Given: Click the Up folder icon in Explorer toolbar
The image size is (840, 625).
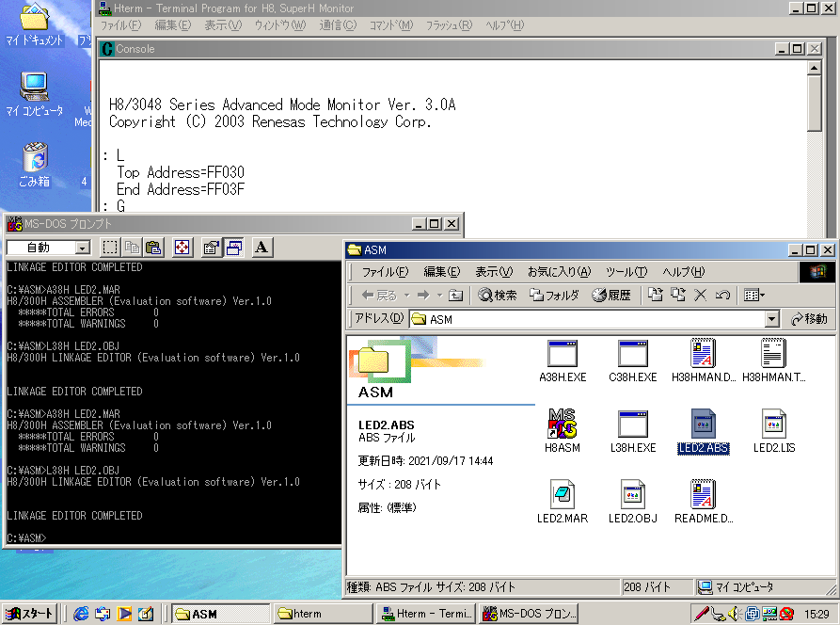Looking at the screenshot, I should tap(454, 295).
